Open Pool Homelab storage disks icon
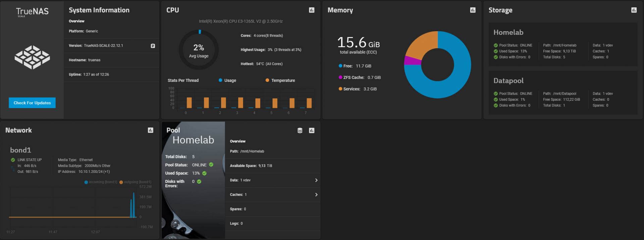 [300, 130]
